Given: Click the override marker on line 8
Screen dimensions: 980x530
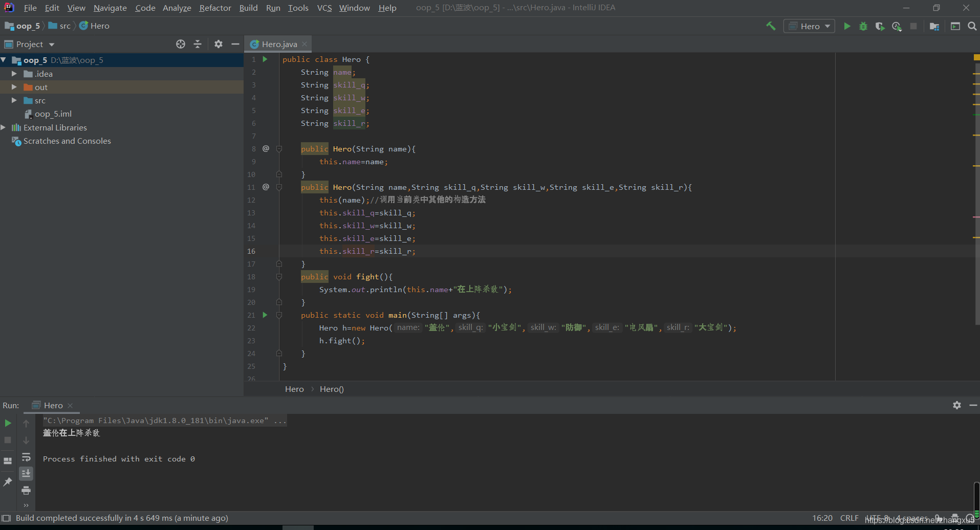Looking at the screenshot, I should (x=266, y=148).
